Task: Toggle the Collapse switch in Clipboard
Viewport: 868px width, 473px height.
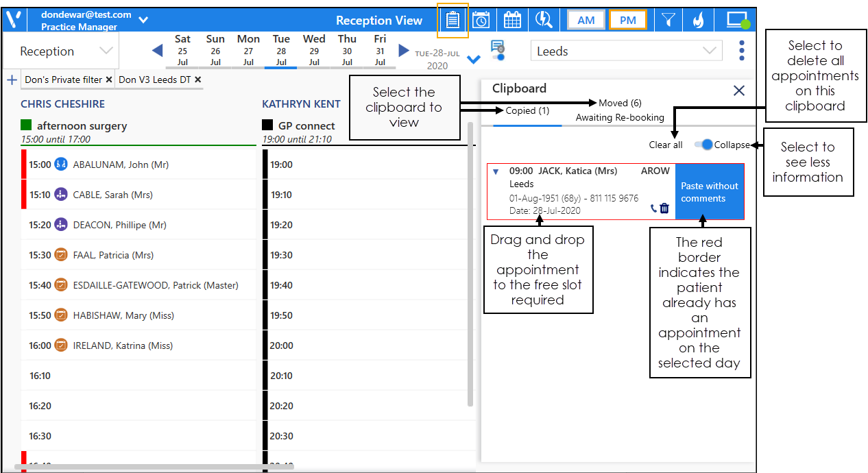Action: [703, 145]
